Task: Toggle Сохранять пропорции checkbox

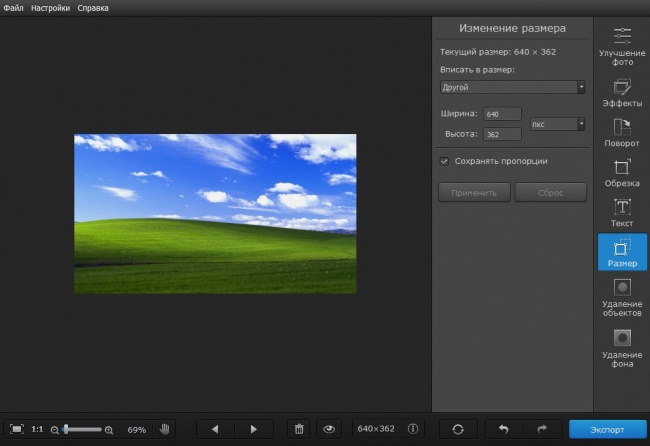Action: [444, 161]
